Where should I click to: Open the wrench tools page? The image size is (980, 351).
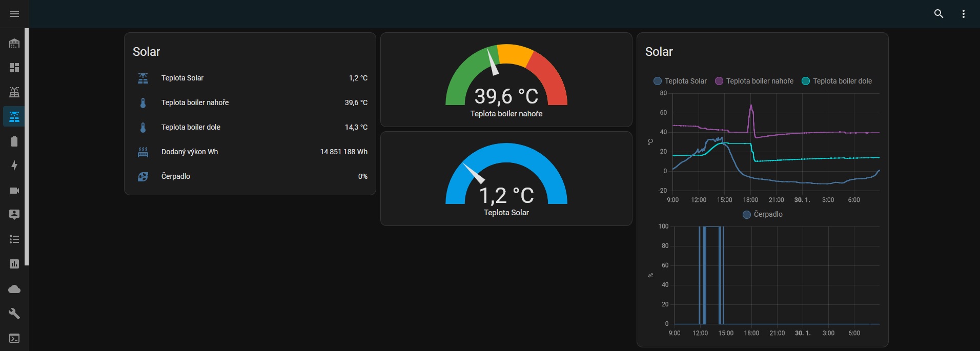pyautogui.click(x=14, y=314)
